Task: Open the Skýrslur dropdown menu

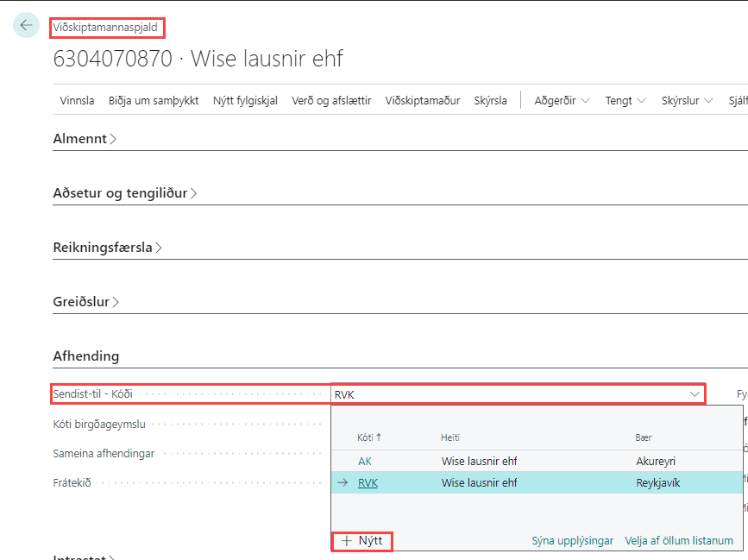Action: [x=687, y=100]
